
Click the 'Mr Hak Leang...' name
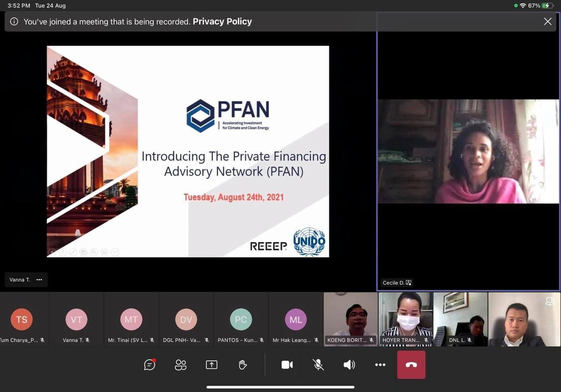point(292,340)
